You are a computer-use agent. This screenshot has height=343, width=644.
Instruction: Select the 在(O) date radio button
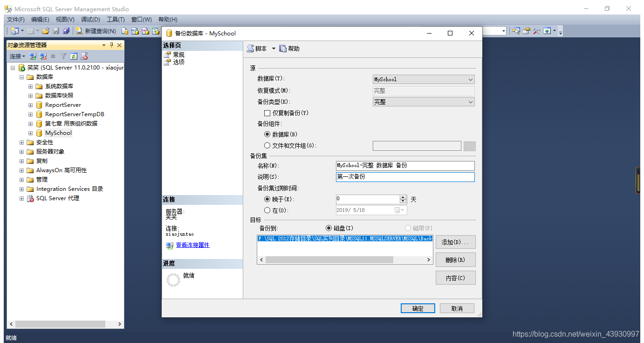click(x=267, y=210)
